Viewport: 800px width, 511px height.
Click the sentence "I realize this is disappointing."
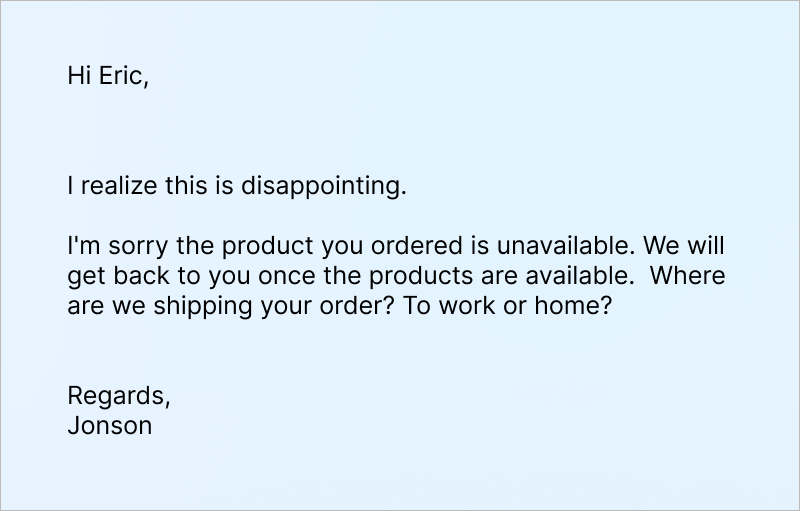[x=237, y=187]
